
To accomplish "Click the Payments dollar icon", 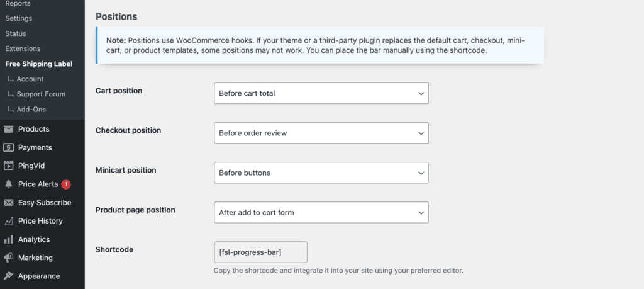I will [x=9, y=147].
